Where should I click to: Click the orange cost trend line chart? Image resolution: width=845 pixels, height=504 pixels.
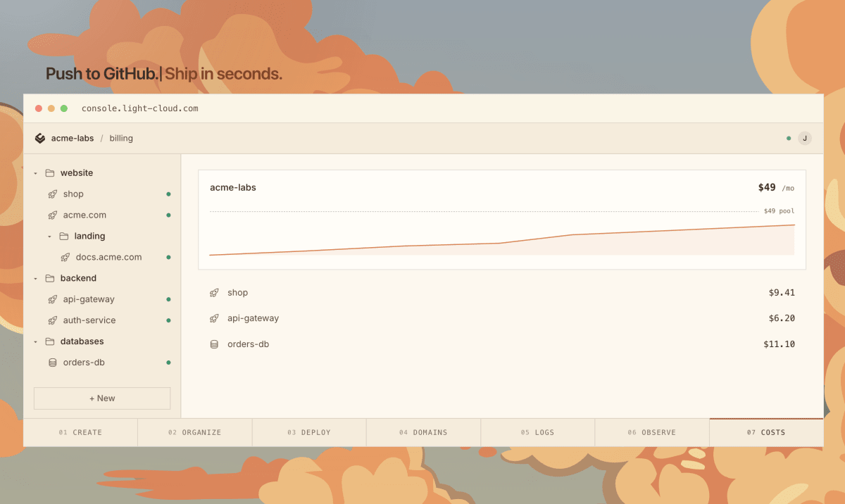[x=502, y=240]
